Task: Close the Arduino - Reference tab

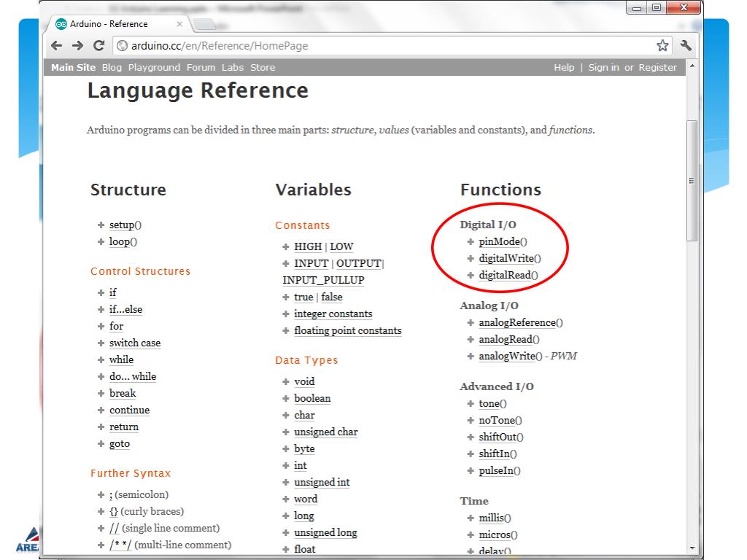Action: (179, 24)
